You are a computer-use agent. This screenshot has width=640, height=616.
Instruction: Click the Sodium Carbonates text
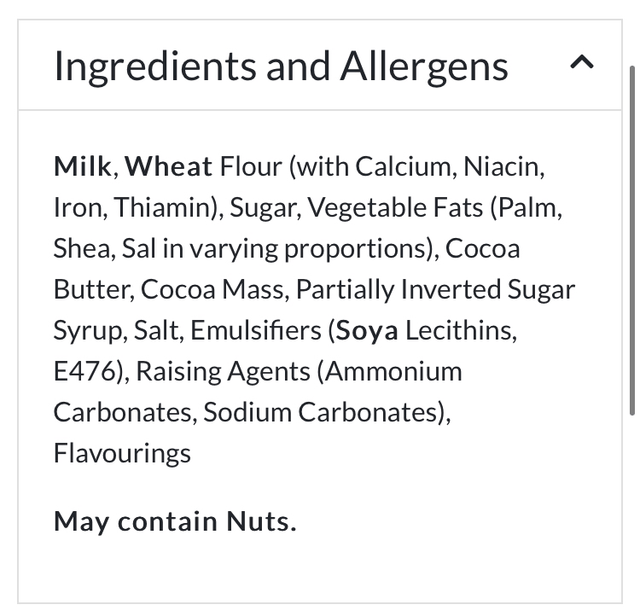tap(320, 412)
